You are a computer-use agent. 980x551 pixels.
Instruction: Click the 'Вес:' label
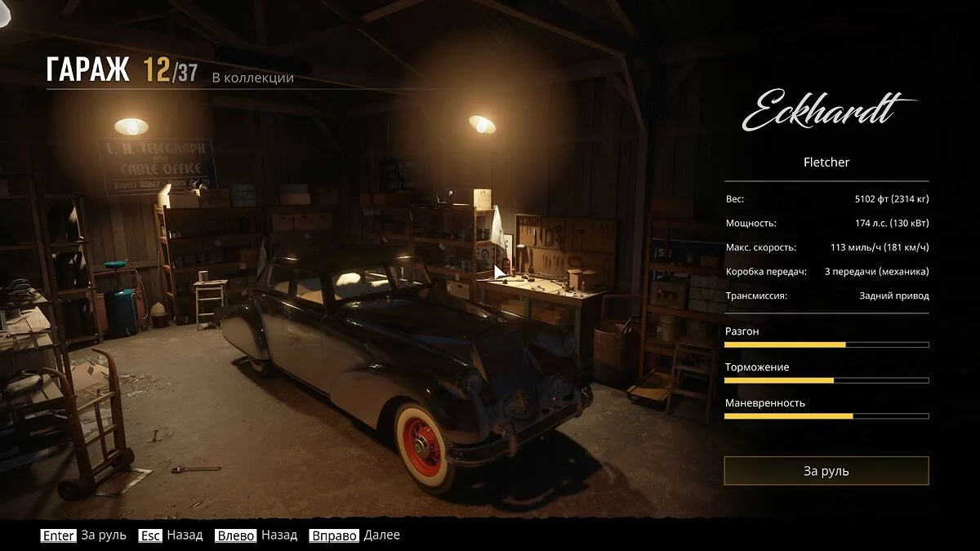point(735,199)
